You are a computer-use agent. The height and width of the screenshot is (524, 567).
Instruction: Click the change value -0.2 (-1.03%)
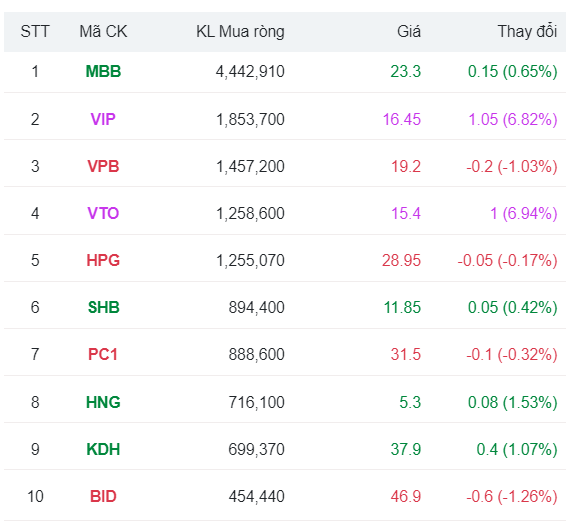click(x=512, y=166)
